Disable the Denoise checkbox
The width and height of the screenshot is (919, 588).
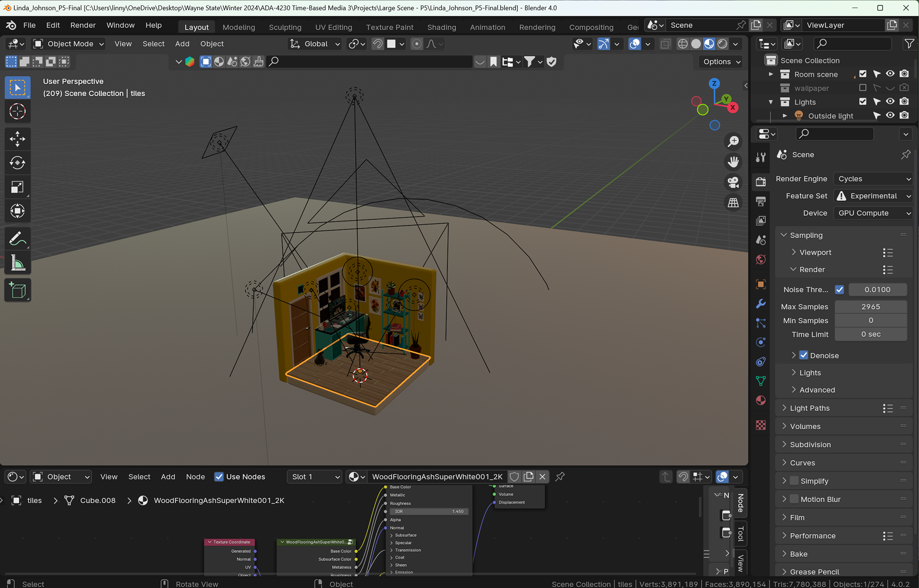click(x=804, y=355)
